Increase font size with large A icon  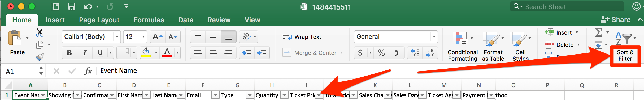[158, 37]
